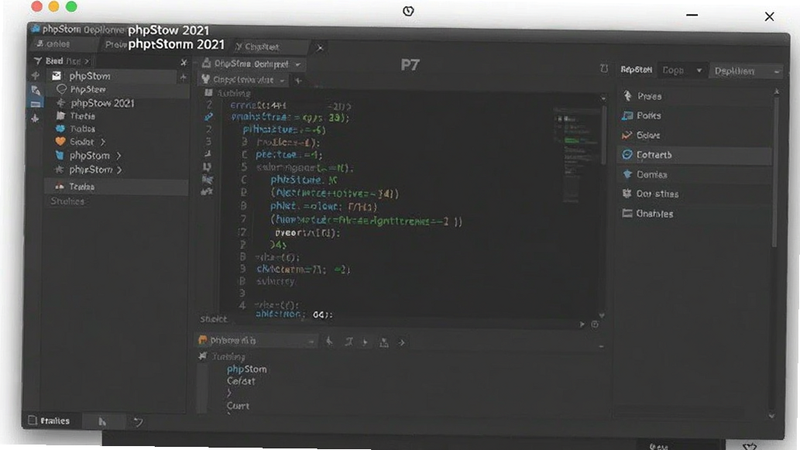Select the highlighted row with the red mountain icon
Screen dimensions: 800x450
click(x=116, y=187)
